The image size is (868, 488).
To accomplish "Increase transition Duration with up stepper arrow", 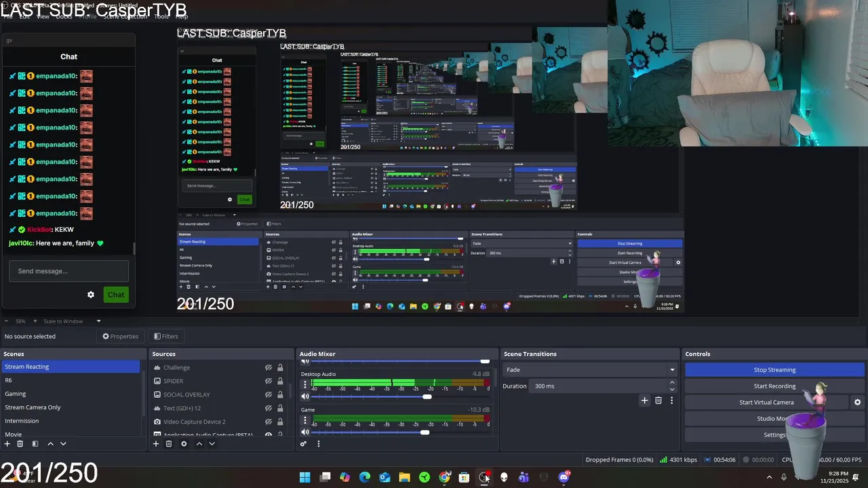I will click(x=672, y=382).
